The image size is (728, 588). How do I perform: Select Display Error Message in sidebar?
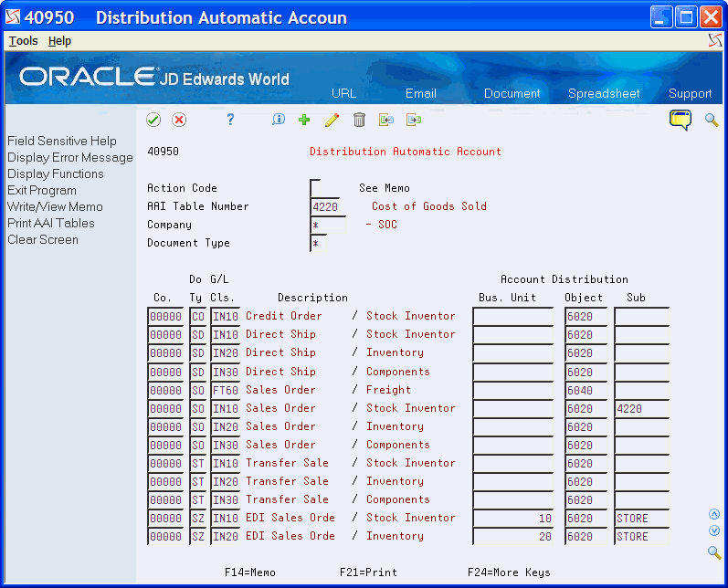(70, 157)
